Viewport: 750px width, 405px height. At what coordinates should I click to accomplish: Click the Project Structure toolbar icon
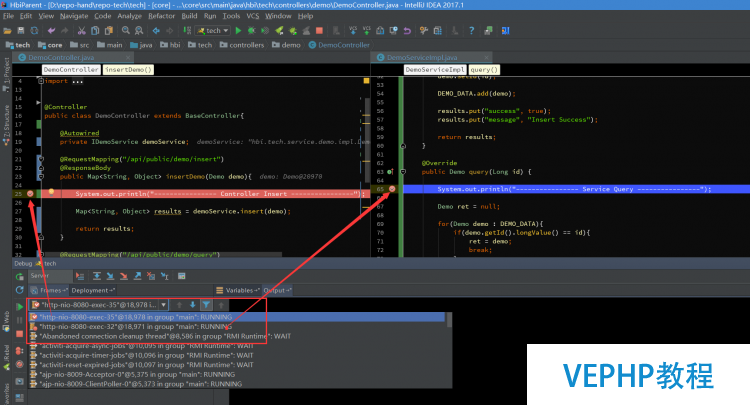pyautogui.click(x=438, y=31)
